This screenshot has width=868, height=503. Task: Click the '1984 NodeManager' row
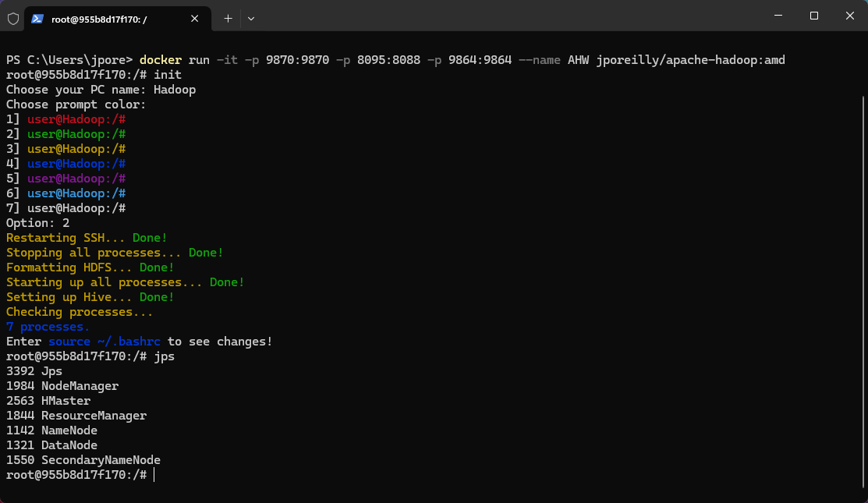pos(62,386)
